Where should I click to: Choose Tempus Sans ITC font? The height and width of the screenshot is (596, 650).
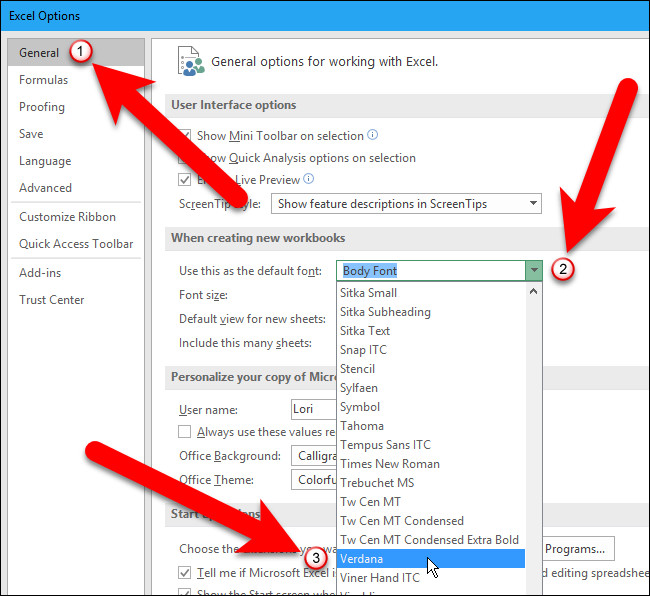pyautogui.click(x=431, y=445)
